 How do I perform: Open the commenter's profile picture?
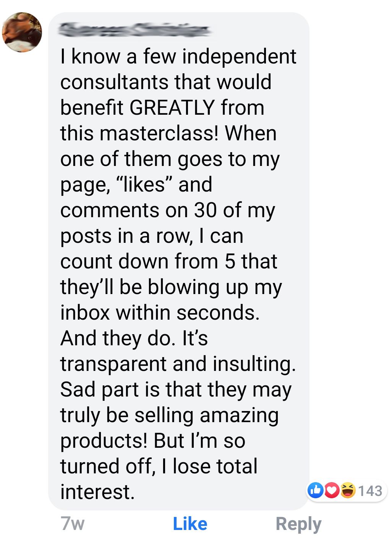point(22,32)
